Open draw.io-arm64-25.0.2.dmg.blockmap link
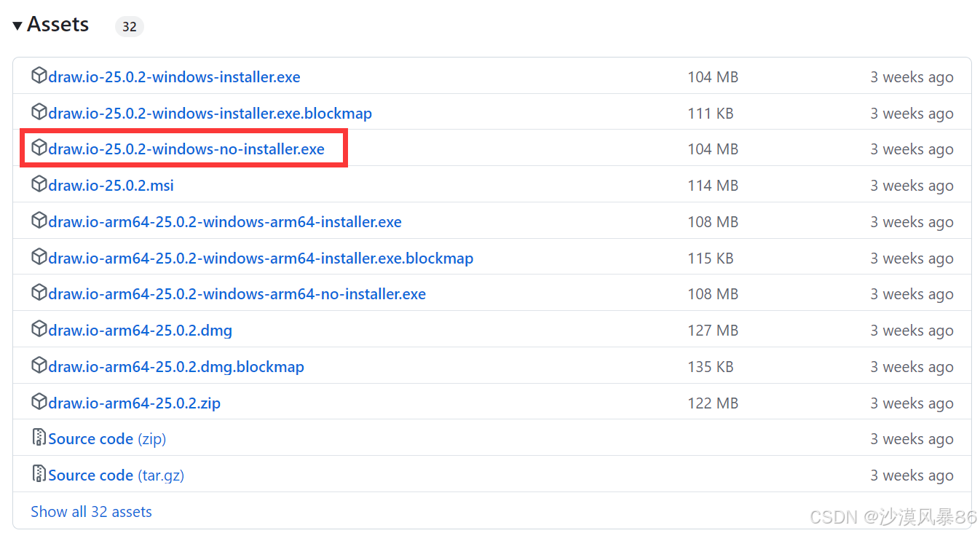Screen dimensions: 980x533 click(176, 367)
